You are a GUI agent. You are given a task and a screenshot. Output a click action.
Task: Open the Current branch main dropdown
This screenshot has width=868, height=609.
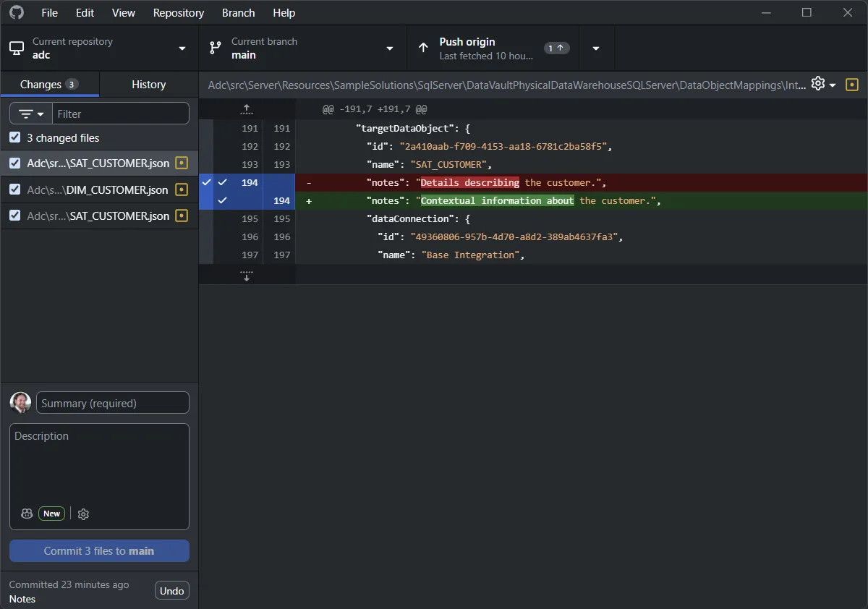[303, 48]
